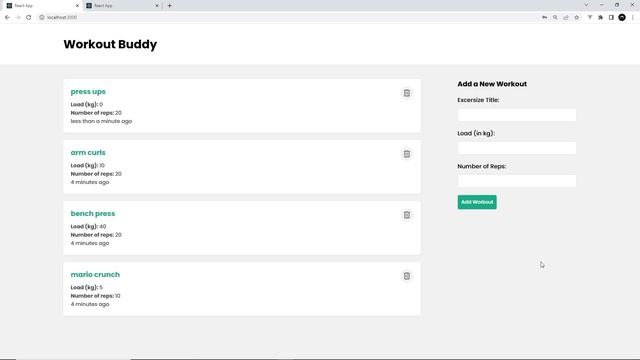The width and height of the screenshot is (640, 360).
Task: Reload the page with the refresh icon
Action: pos(29,17)
